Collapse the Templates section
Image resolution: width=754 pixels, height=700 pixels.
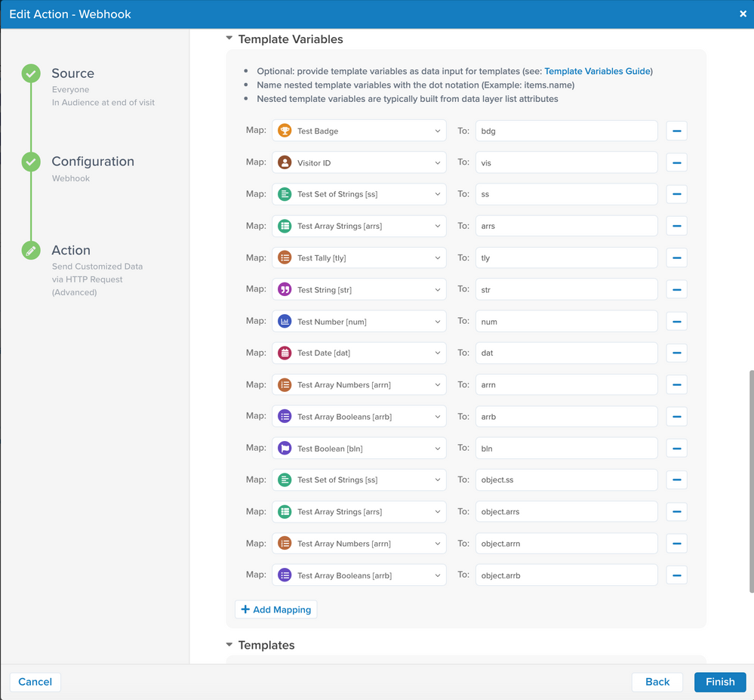point(229,645)
